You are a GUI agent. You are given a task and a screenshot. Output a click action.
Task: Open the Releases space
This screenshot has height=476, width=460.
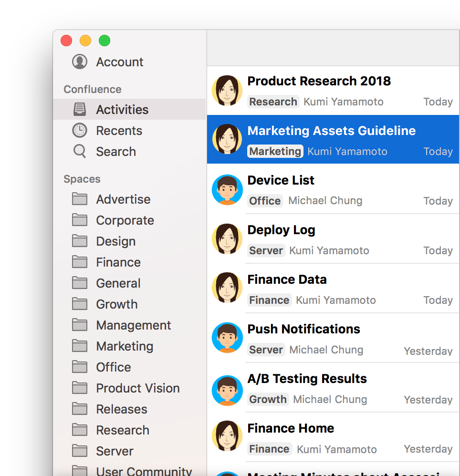pos(121,409)
